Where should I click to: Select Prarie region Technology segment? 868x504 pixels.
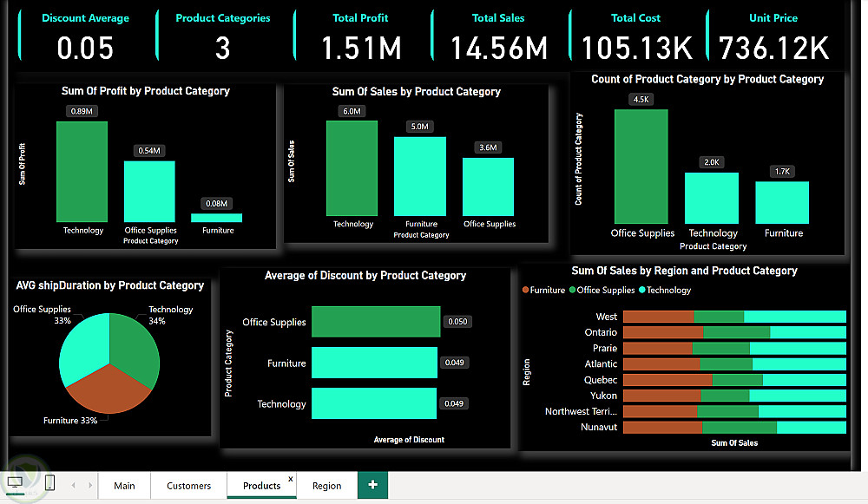pos(798,348)
